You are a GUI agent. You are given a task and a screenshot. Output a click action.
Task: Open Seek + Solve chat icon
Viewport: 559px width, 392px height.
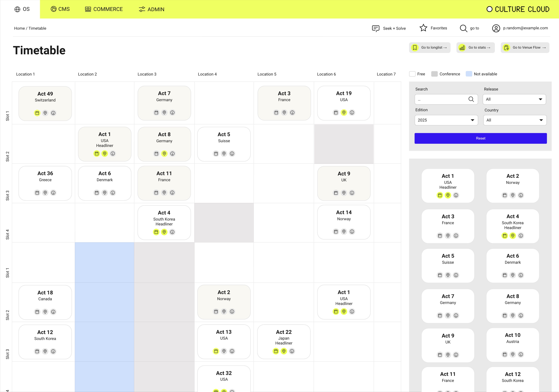coord(376,28)
